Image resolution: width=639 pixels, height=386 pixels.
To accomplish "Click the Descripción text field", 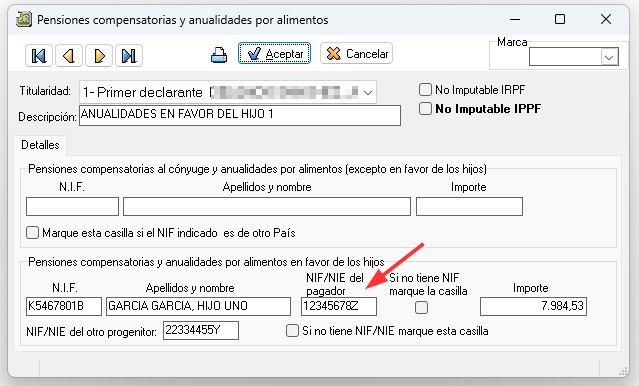I will tap(240, 115).
